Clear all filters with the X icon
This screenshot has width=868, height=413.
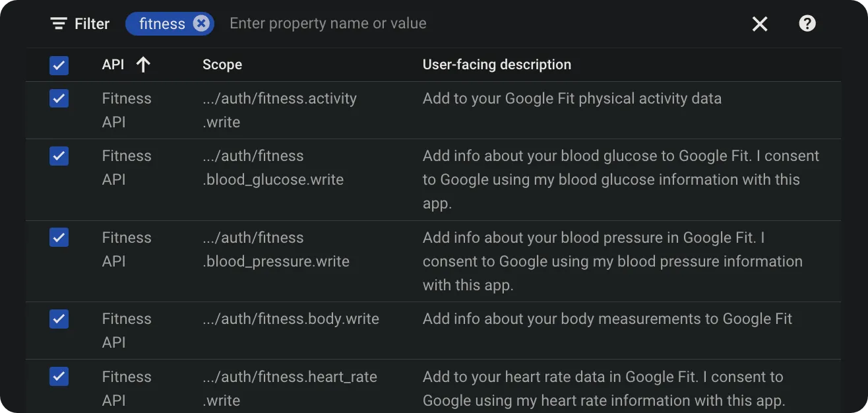pos(760,24)
